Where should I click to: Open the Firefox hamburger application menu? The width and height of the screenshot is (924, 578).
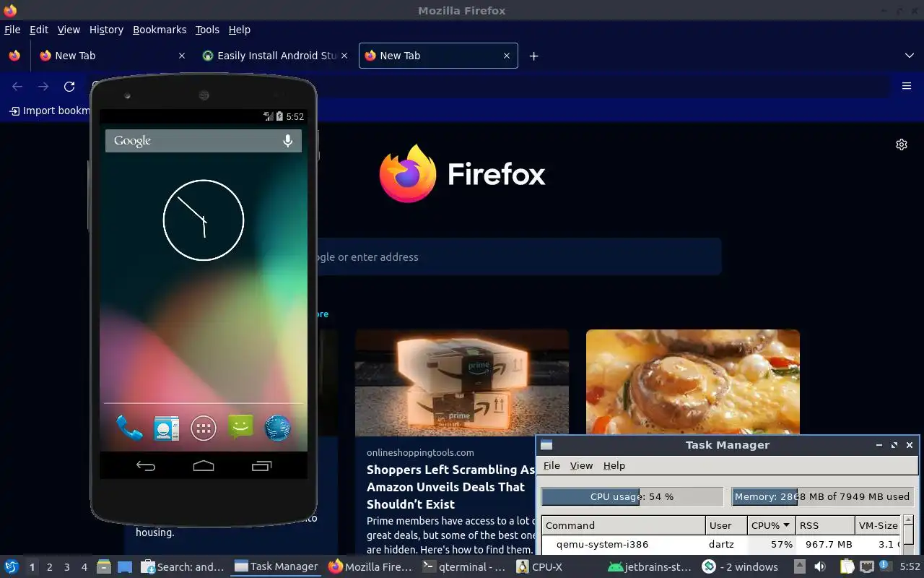(x=907, y=86)
